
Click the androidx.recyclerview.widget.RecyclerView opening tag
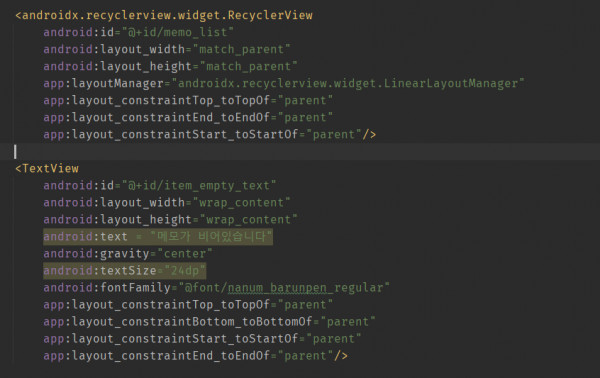(164, 15)
